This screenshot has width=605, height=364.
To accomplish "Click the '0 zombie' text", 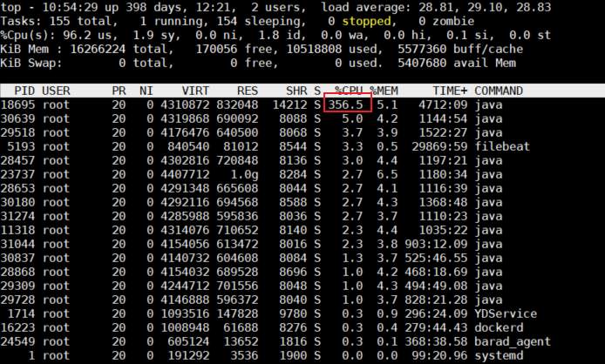I will pyautogui.click(x=446, y=22).
